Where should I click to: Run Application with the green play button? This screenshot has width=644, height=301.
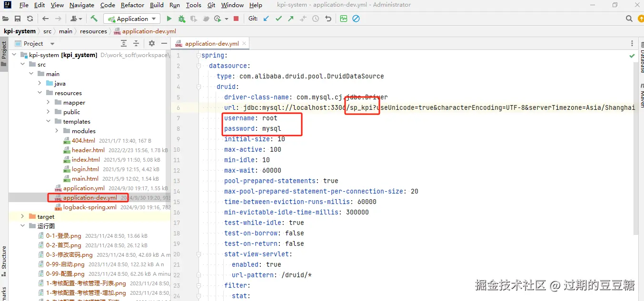point(169,19)
